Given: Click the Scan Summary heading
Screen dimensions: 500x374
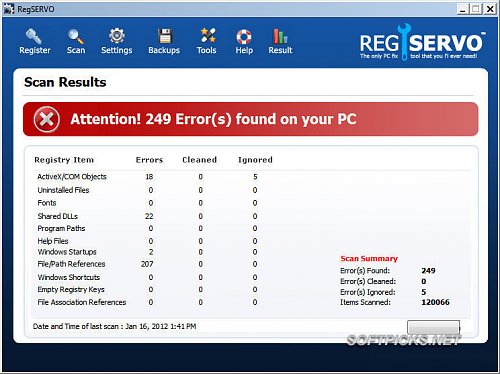Looking at the screenshot, I should coord(369,258).
